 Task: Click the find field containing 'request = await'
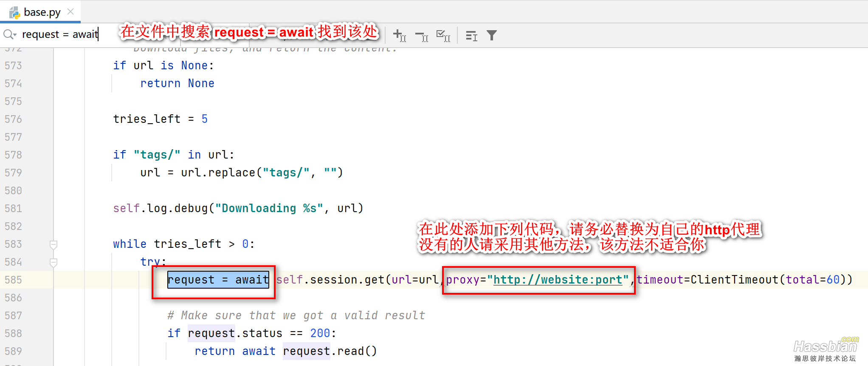tap(60, 34)
